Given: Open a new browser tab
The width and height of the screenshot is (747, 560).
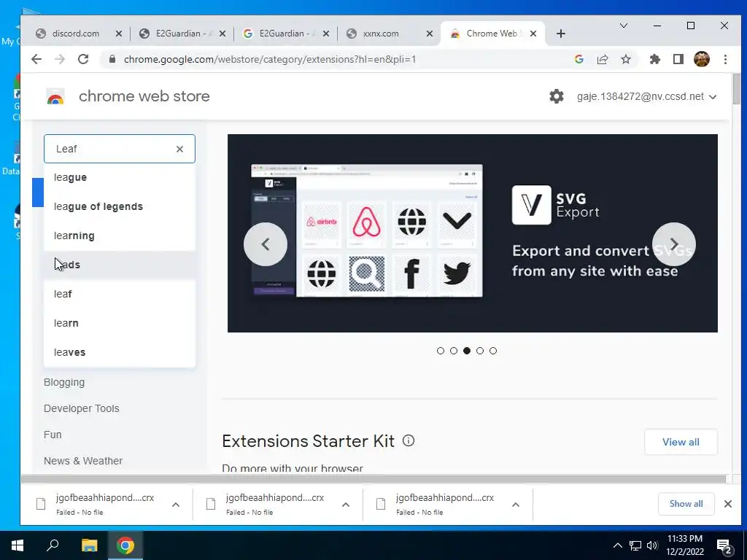Looking at the screenshot, I should pyautogui.click(x=561, y=34).
